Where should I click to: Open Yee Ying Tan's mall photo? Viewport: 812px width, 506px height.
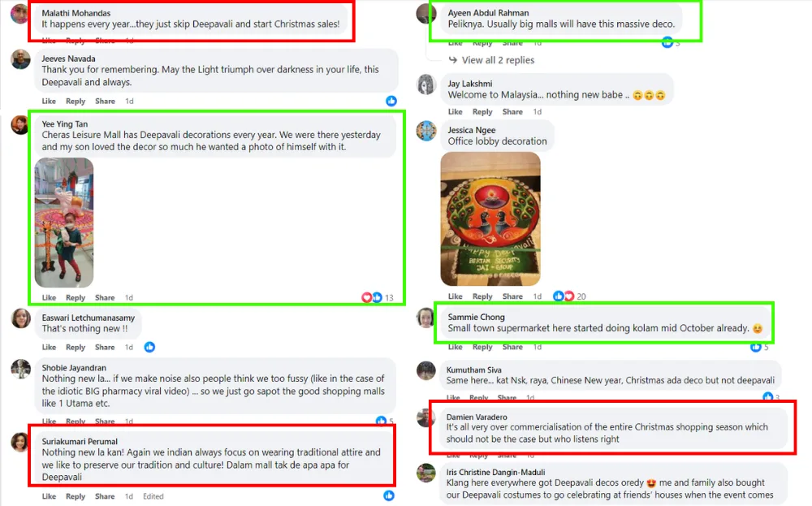(64, 223)
